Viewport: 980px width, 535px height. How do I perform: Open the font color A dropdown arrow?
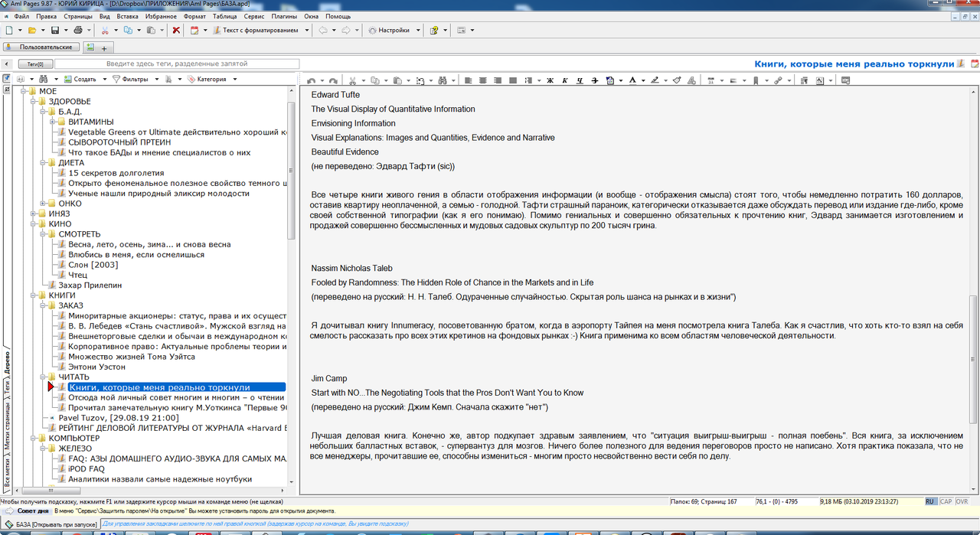(643, 80)
